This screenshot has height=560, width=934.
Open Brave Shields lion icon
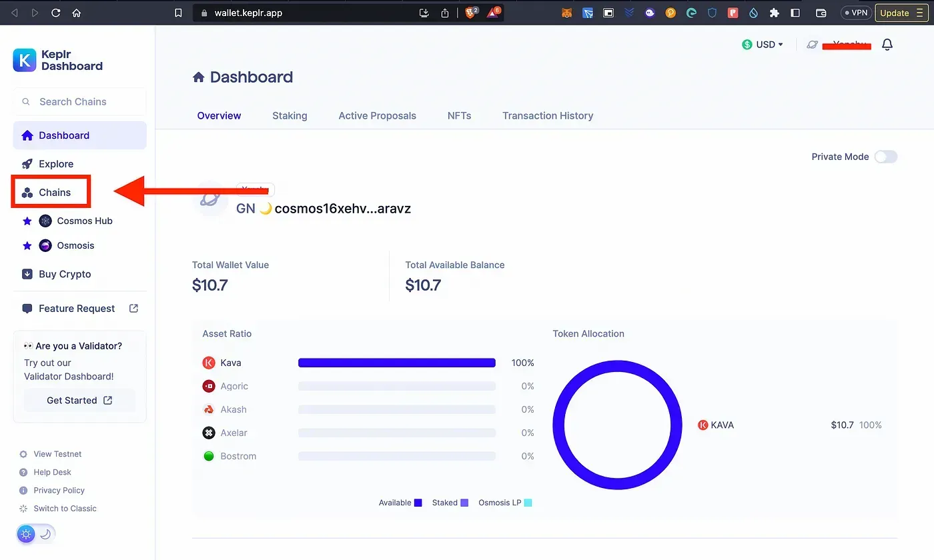click(x=471, y=13)
